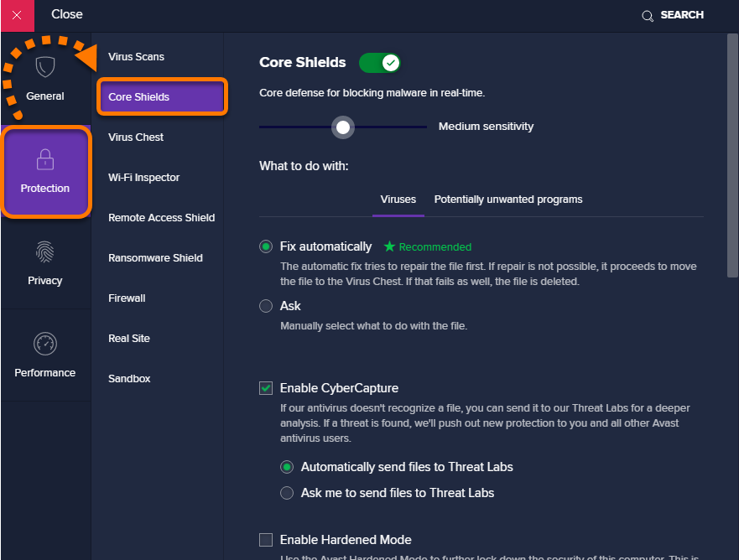739x560 pixels.
Task: Select the Ask radio button
Action: point(266,306)
